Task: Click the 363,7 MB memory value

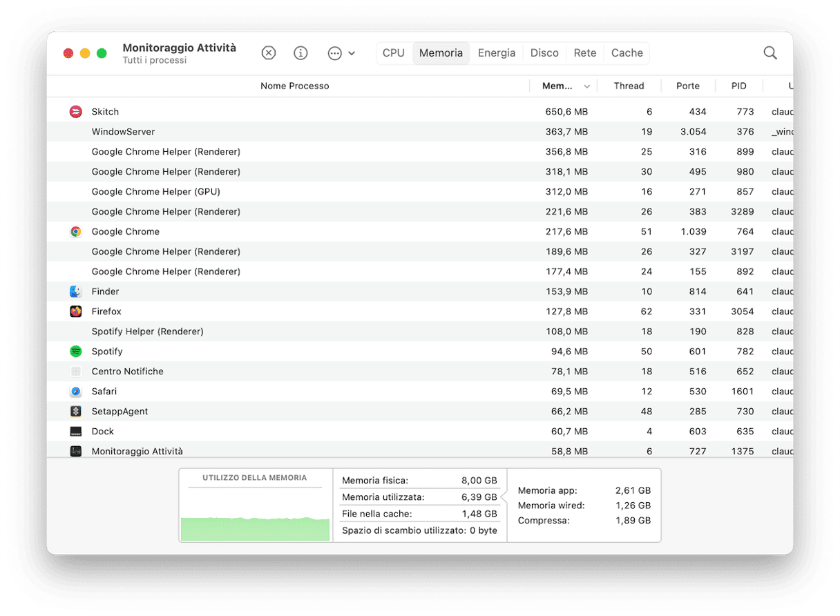Action: click(566, 132)
